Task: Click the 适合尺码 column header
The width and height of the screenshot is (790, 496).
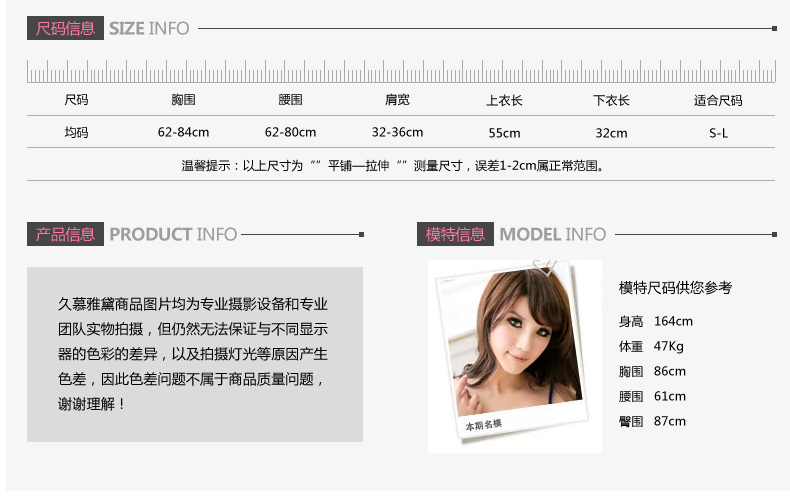Action: 718,100
